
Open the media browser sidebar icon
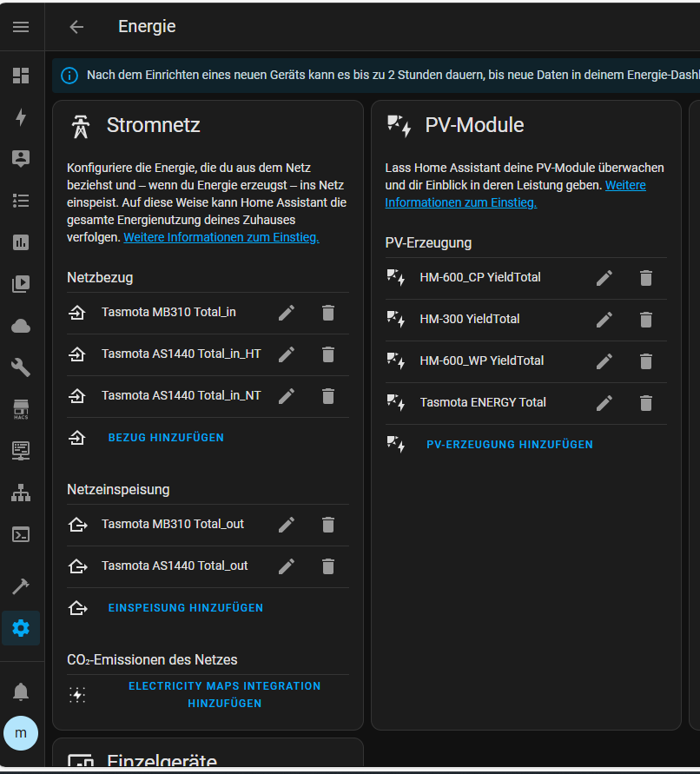click(x=21, y=284)
